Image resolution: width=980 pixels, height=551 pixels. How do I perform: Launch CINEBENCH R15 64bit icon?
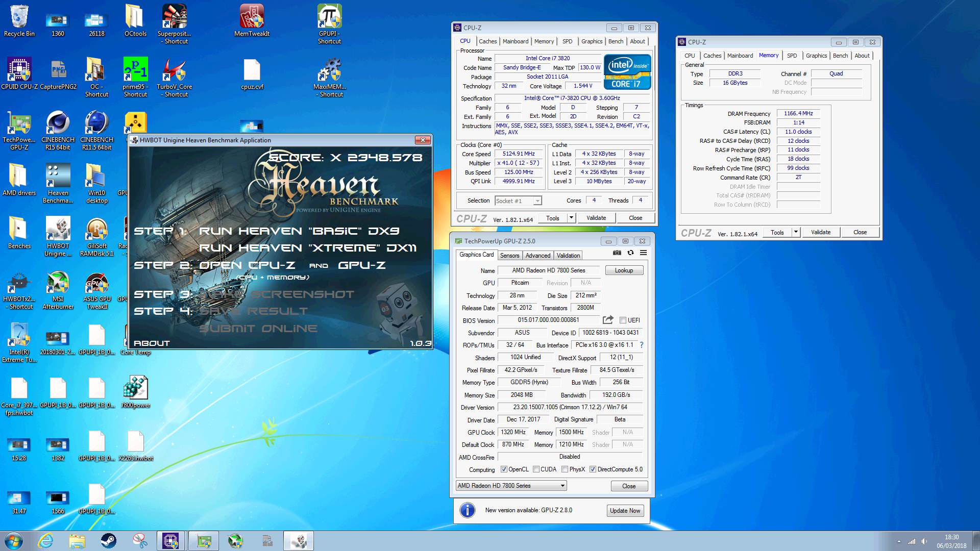click(58, 130)
